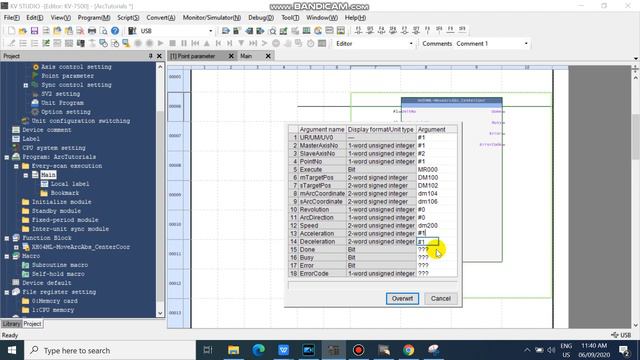This screenshot has width=640, height=360.
Task: Close the Point parameter tab
Action: pos(231,56)
